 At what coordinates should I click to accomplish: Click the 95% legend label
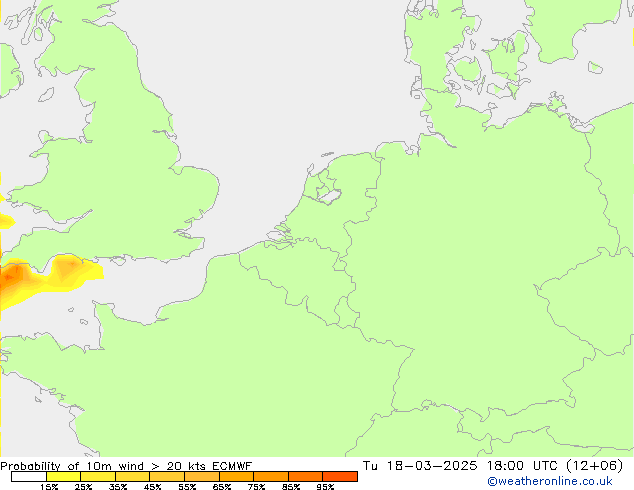[325, 486]
